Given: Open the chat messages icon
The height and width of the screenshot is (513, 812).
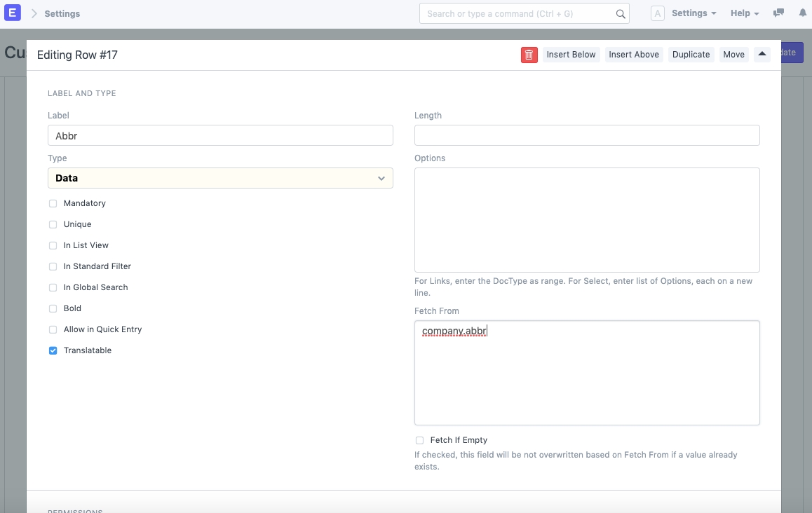Looking at the screenshot, I should (x=778, y=13).
